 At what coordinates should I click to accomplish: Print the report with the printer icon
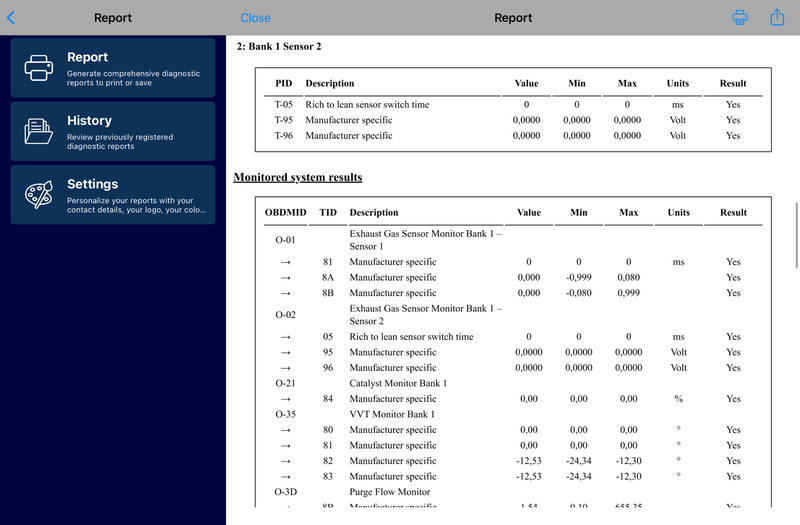tap(740, 17)
